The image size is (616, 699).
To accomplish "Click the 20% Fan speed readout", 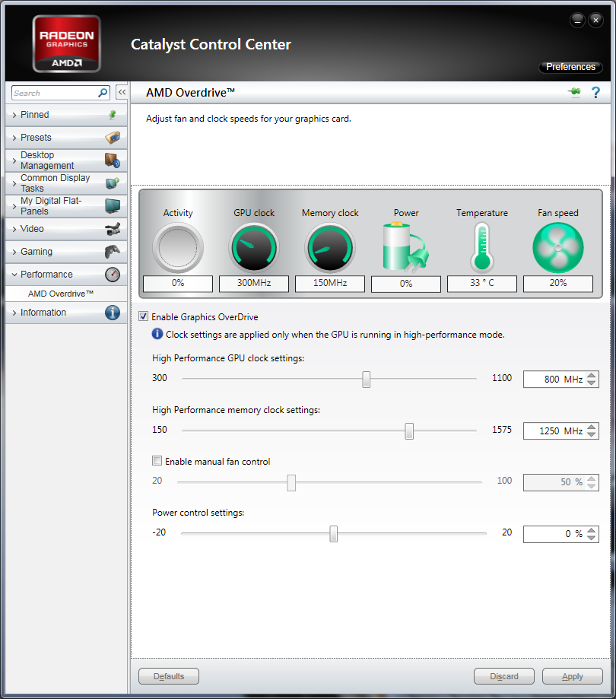I will 558,284.
